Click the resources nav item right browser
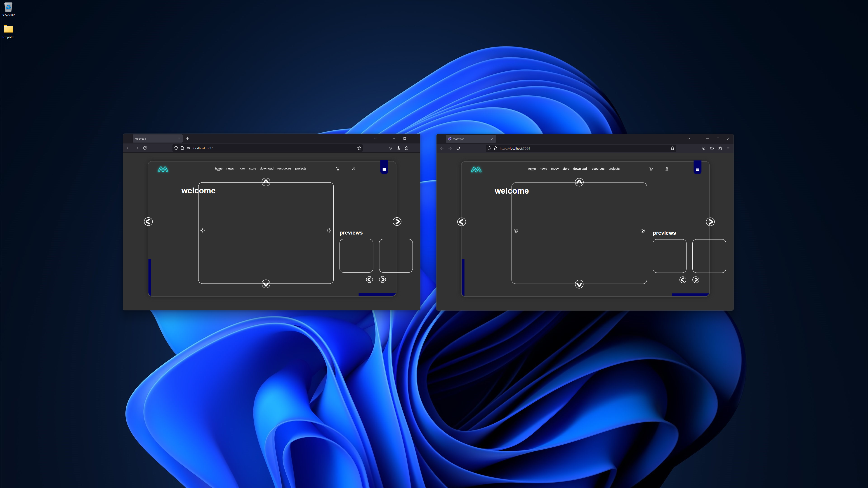 pos(597,168)
